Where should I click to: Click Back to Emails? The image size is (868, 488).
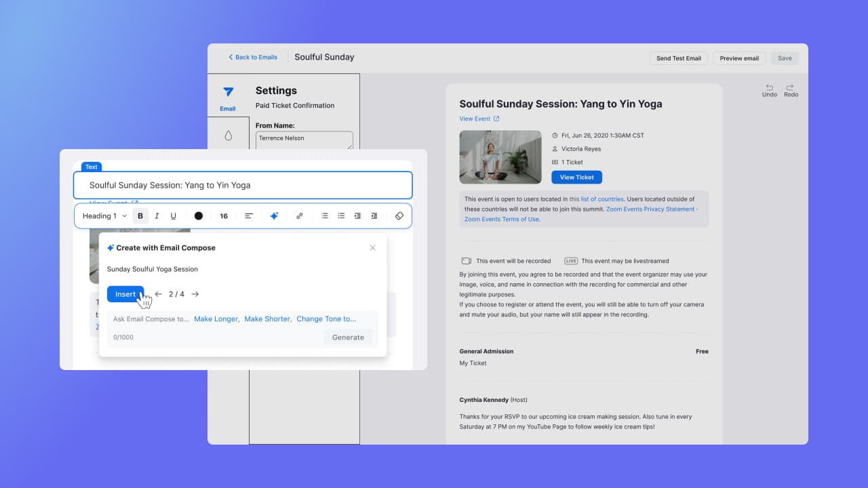(x=252, y=58)
